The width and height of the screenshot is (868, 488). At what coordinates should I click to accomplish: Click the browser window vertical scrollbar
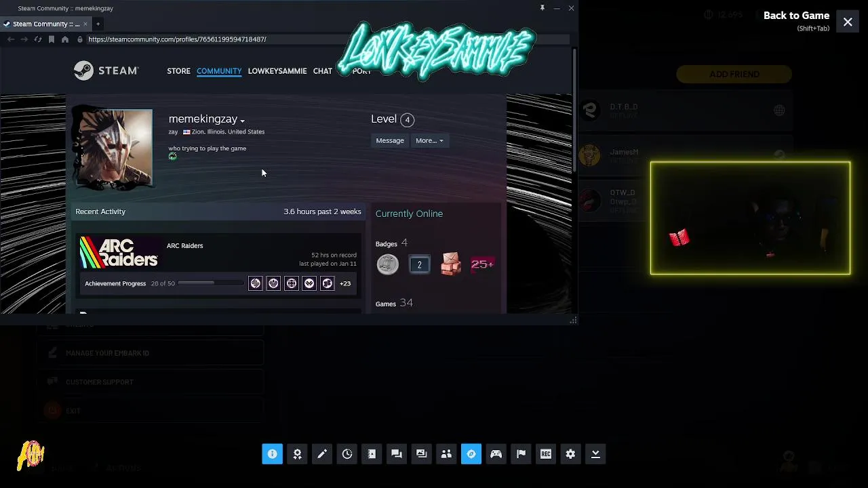[575, 108]
